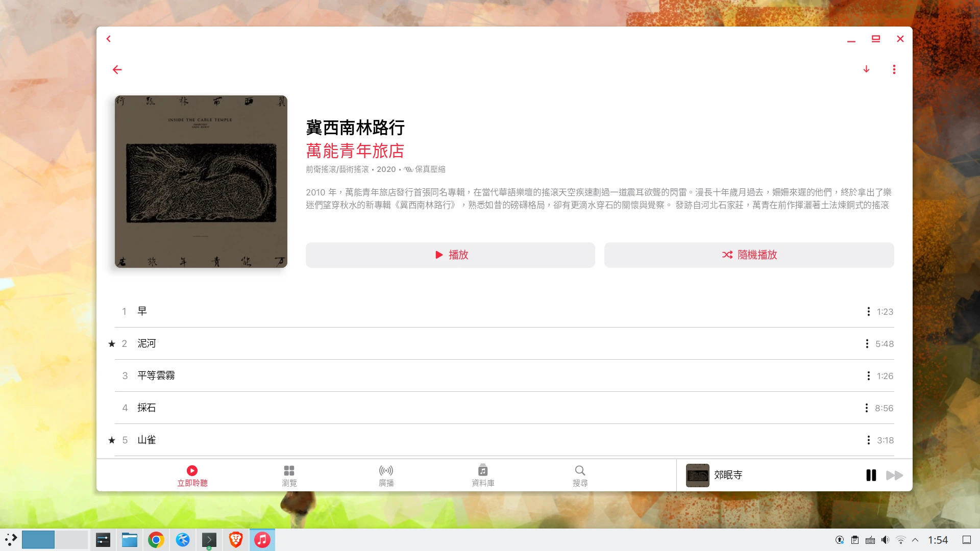Pause the currently playing song
This screenshot has width=980, height=551.
point(871,475)
